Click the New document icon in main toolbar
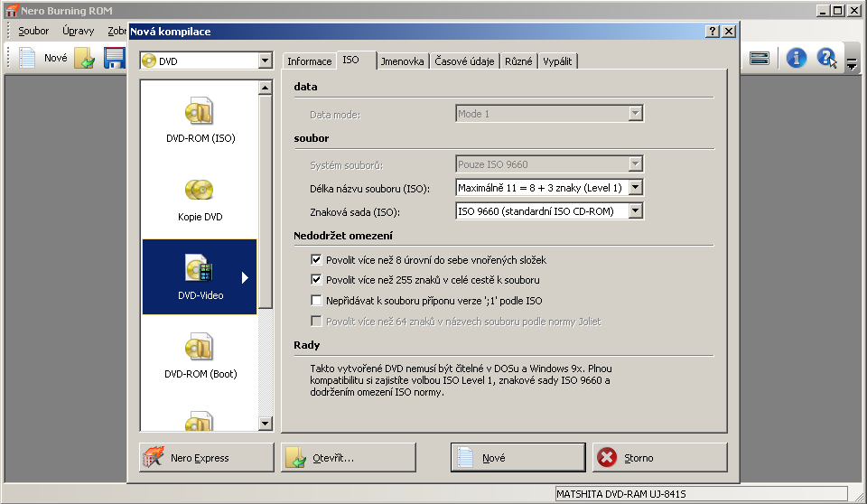 (27, 58)
